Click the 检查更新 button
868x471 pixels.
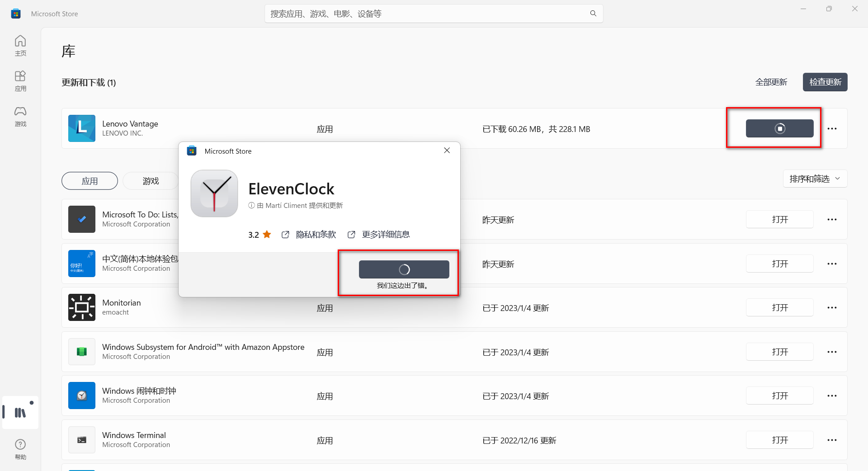[825, 82]
